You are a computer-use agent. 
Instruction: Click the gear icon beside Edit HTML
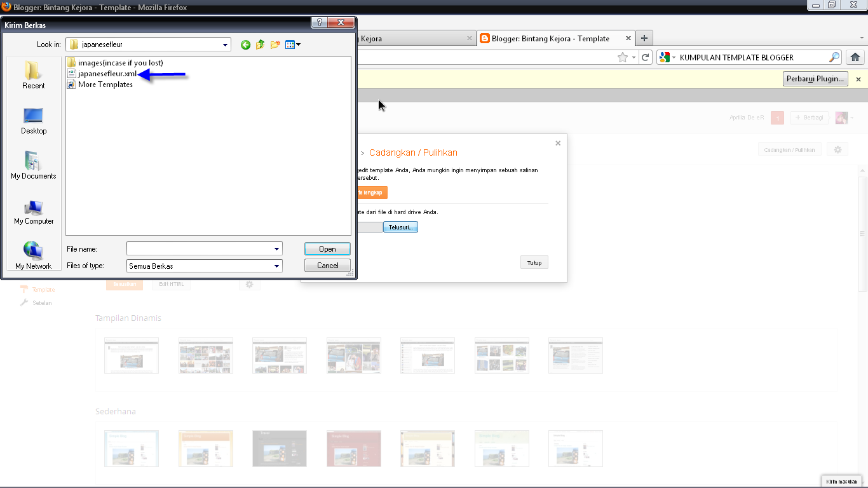249,284
